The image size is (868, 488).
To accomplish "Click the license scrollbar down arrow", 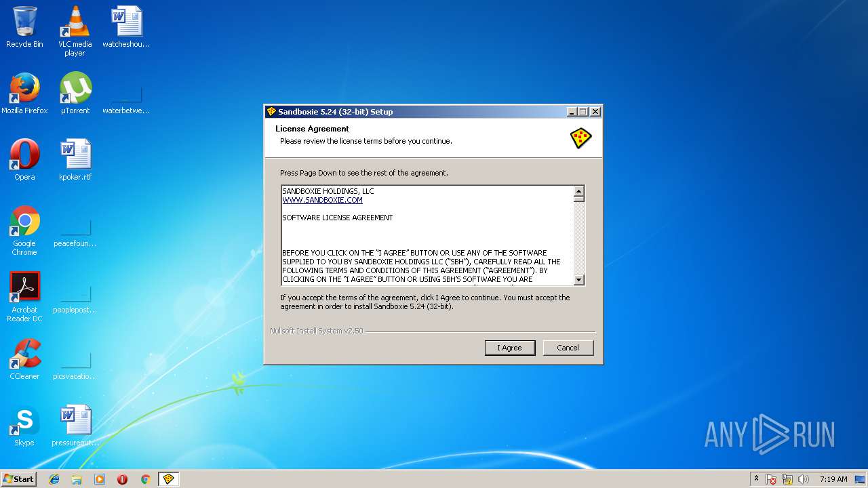I will click(x=578, y=279).
